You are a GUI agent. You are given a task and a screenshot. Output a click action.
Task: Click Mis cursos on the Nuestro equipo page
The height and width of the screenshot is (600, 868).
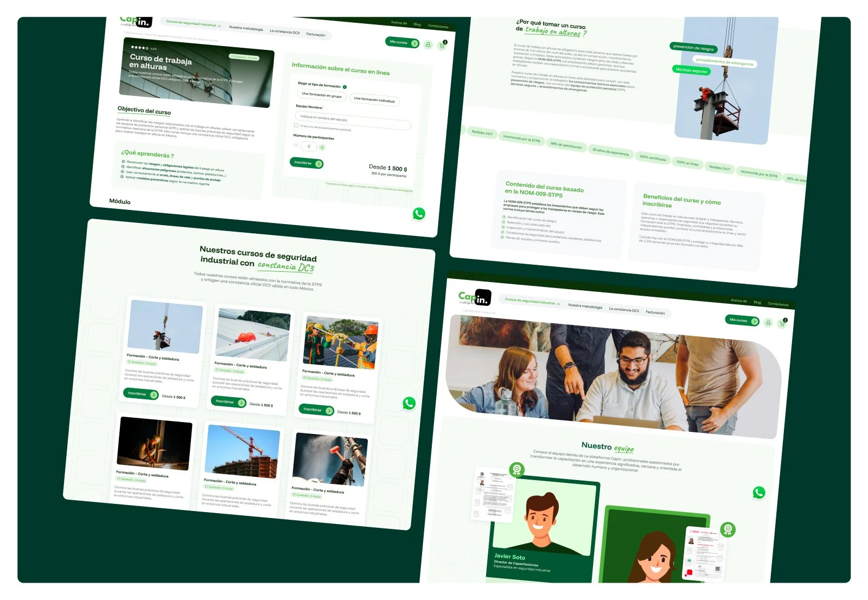point(743,321)
